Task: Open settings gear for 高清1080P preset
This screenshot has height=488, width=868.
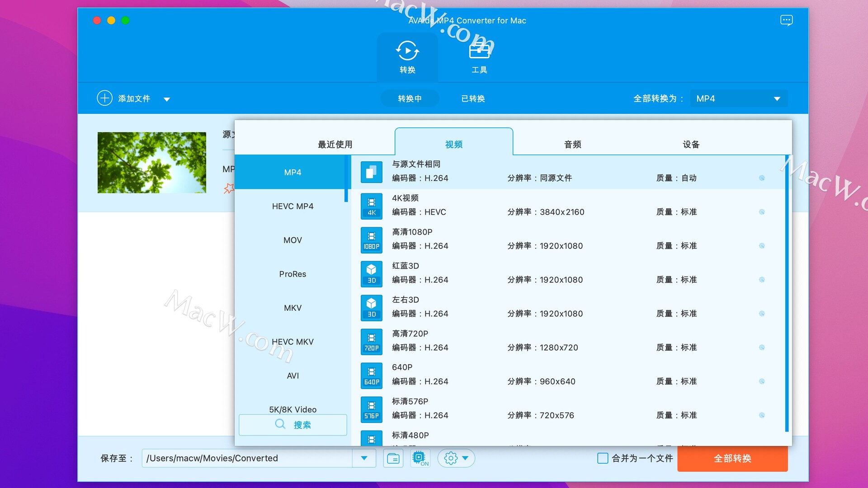Action: [x=762, y=246]
